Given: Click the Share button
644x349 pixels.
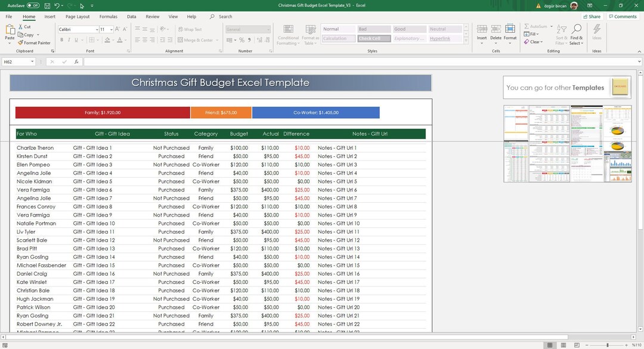Looking at the screenshot, I should click(592, 16).
